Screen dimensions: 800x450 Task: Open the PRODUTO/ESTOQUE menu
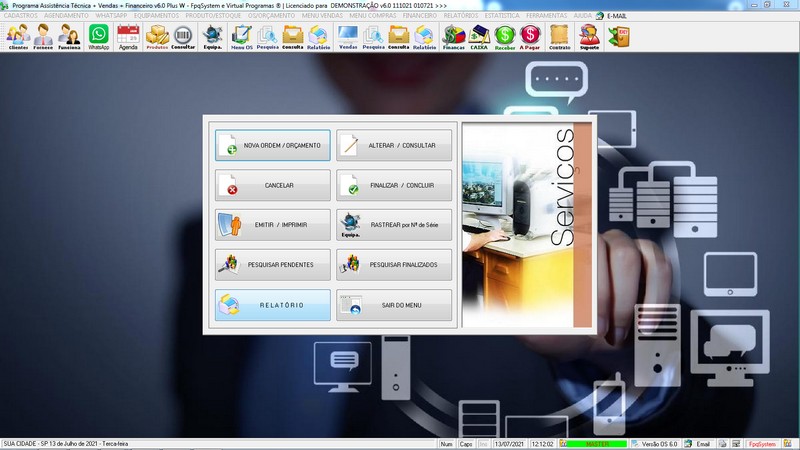[x=213, y=16]
